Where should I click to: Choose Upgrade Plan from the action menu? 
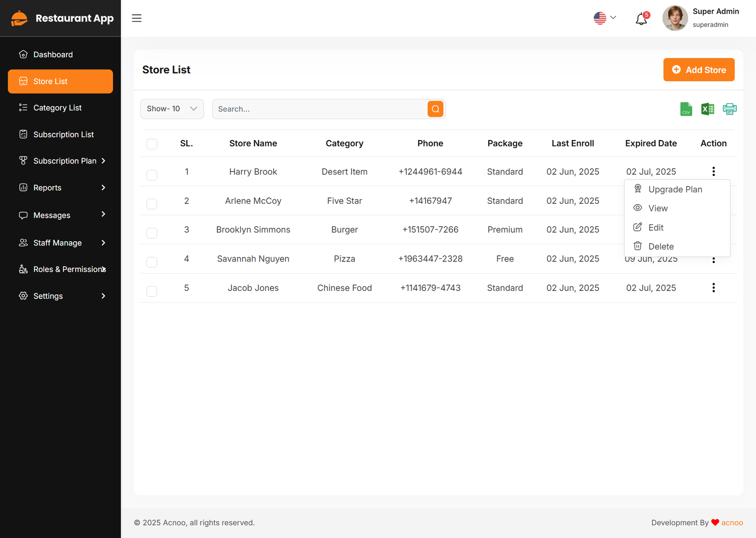[x=675, y=190]
